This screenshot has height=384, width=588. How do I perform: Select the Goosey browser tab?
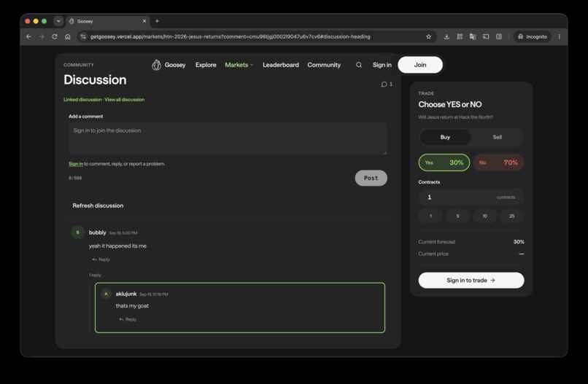[x=108, y=21]
